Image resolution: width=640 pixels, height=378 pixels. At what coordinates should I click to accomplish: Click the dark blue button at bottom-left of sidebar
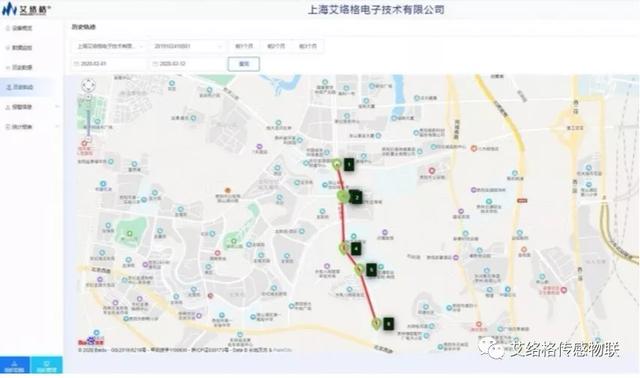pos(15,365)
